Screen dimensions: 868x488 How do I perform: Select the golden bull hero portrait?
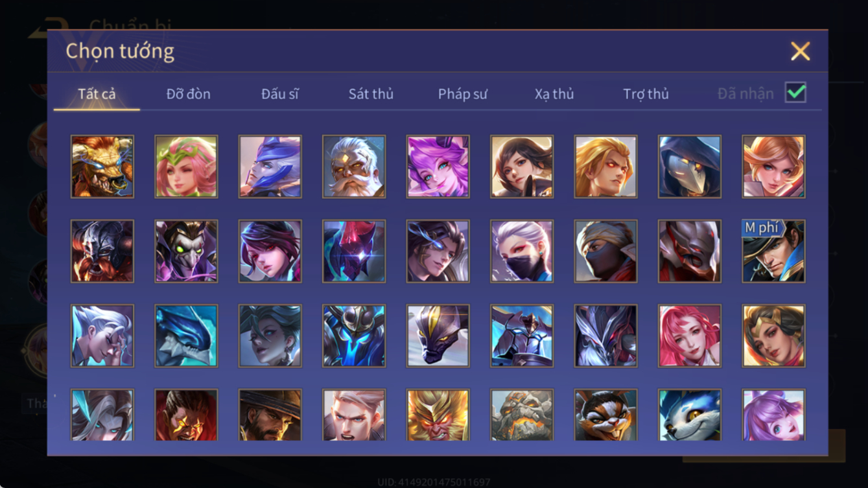[x=102, y=167]
